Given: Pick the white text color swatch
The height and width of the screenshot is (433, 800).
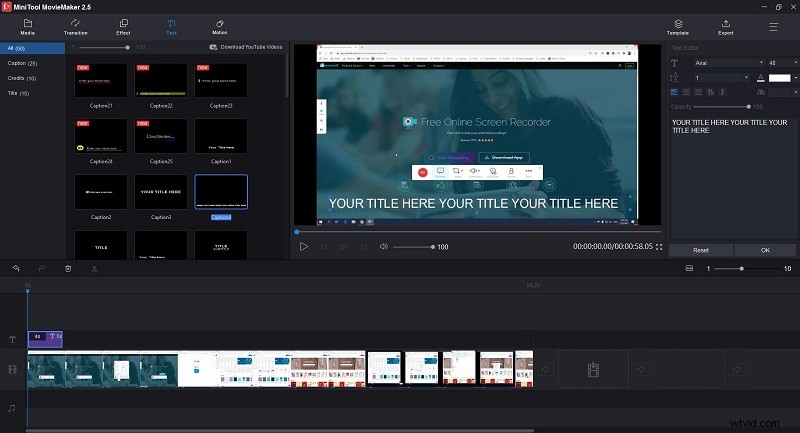Looking at the screenshot, I should click(x=779, y=78).
